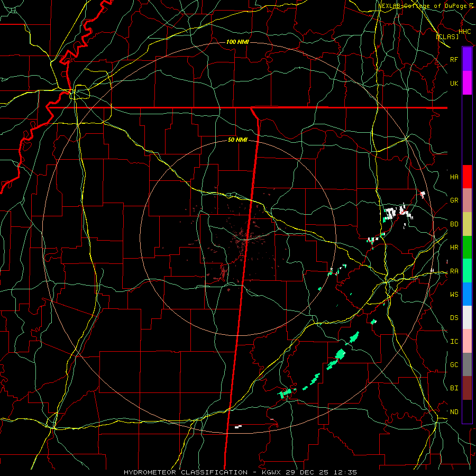Image resolution: width=476 pixels, height=476 pixels.
Task: Select the UK legend label
Action: click(454, 83)
